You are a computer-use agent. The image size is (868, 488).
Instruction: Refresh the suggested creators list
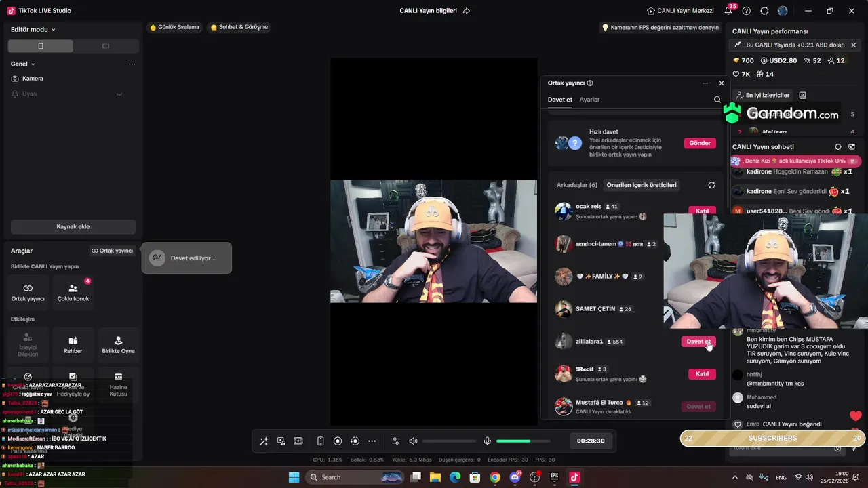pyautogui.click(x=711, y=185)
